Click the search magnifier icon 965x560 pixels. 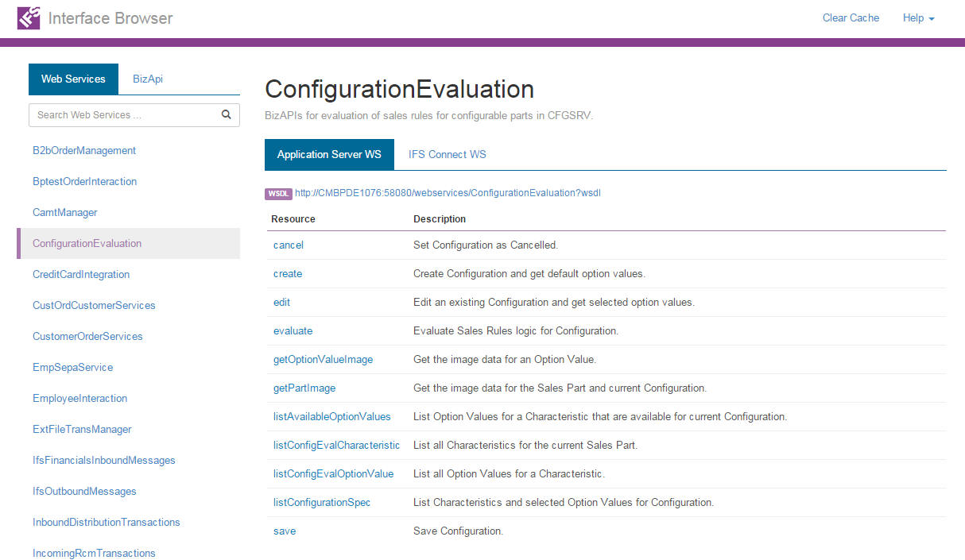[227, 114]
